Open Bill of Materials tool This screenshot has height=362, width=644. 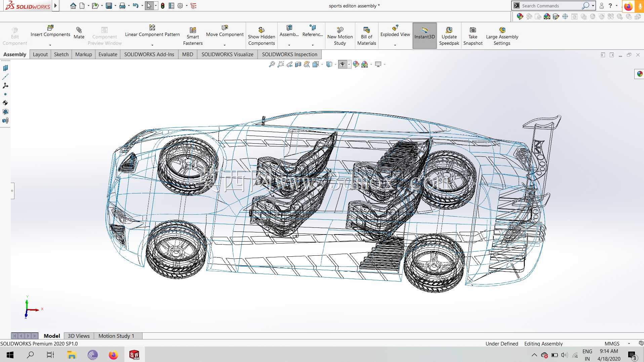366,36
